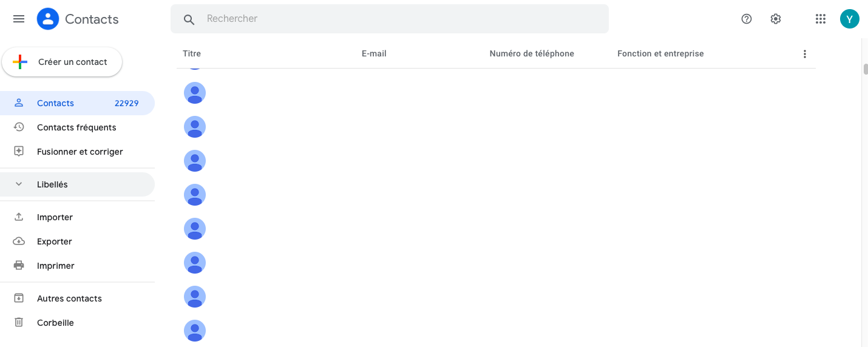Select Contacts fréquents in sidebar
The width and height of the screenshot is (868, 347).
(x=76, y=127)
